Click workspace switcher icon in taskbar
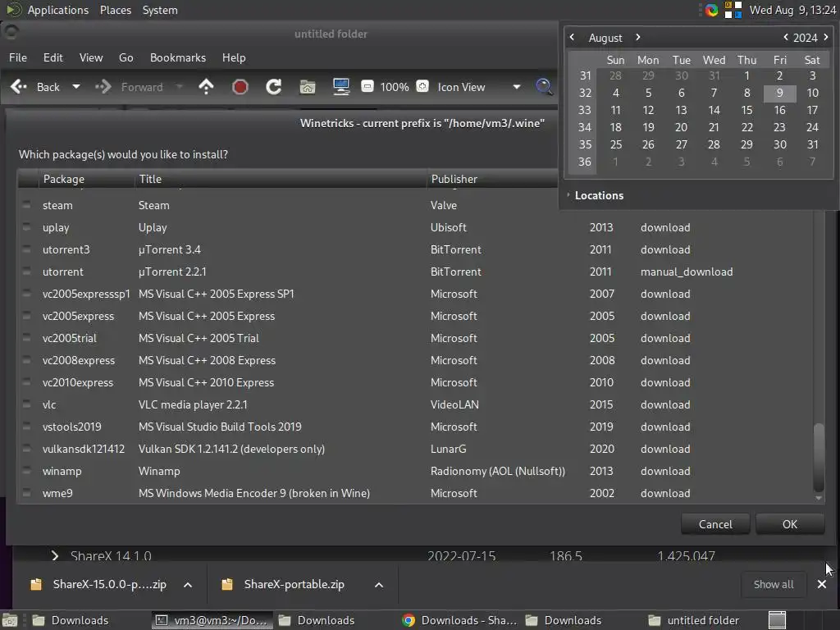 tap(777, 620)
